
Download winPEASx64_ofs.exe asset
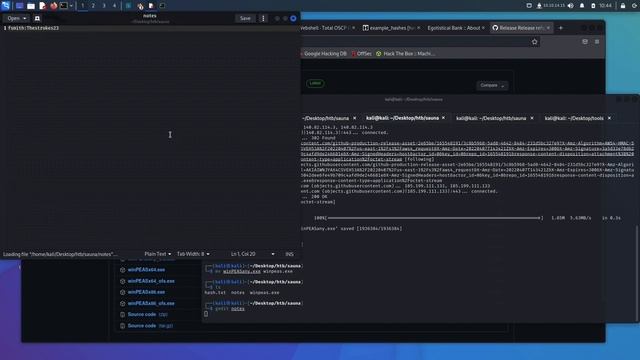click(151, 281)
